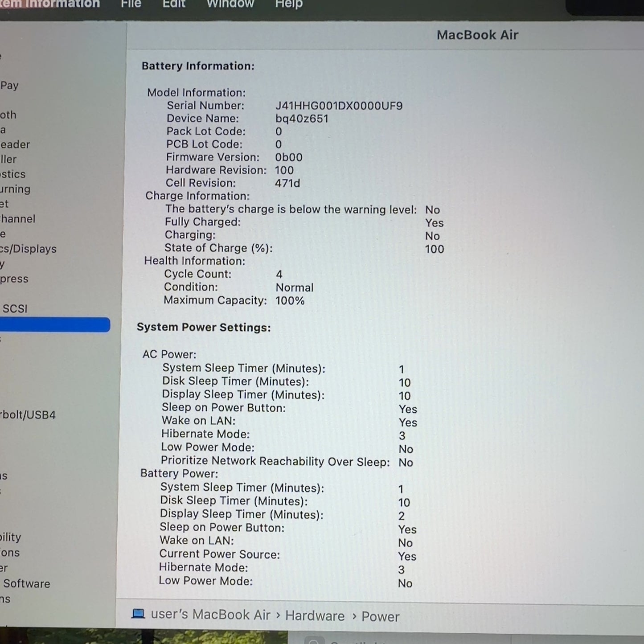
Task: Click the "Pack Lot Code:" label
Action: (x=206, y=131)
